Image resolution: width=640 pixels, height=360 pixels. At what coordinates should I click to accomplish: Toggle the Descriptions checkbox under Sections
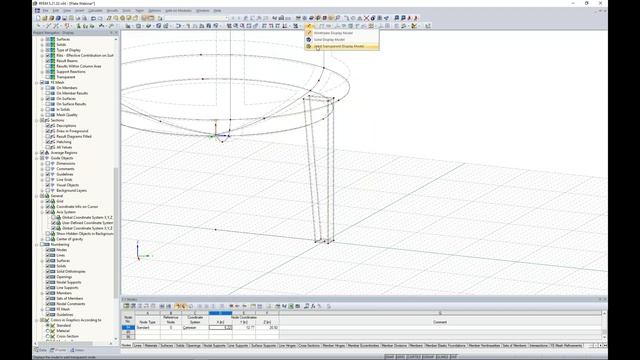point(47,126)
